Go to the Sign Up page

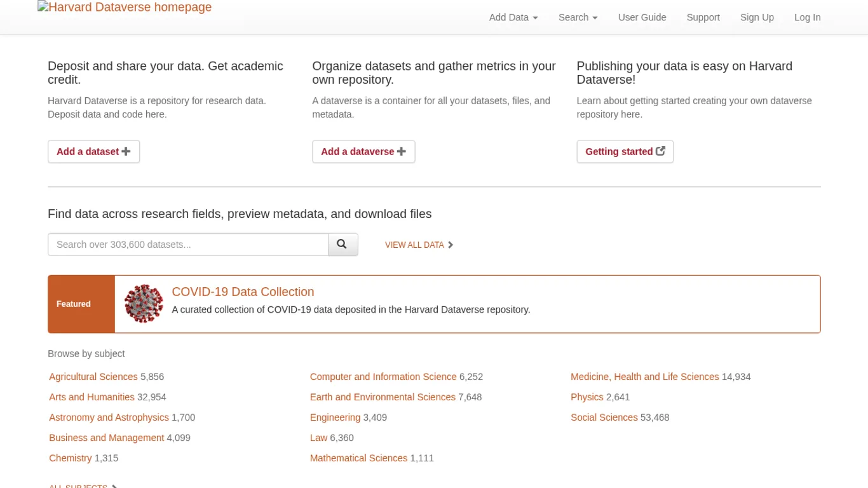click(x=757, y=17)
